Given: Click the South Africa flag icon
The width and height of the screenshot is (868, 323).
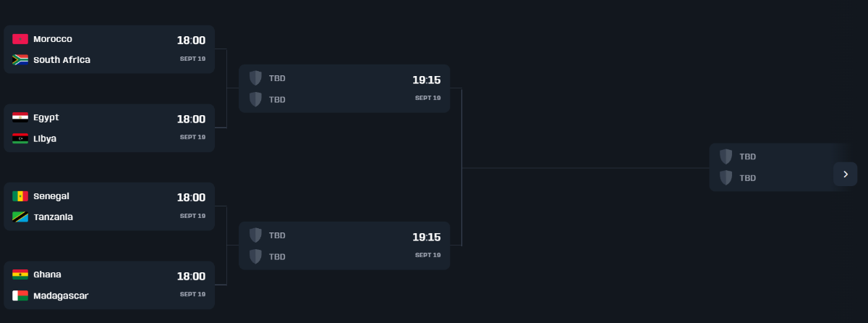Looking at the screenshot, I should (20, 59).
